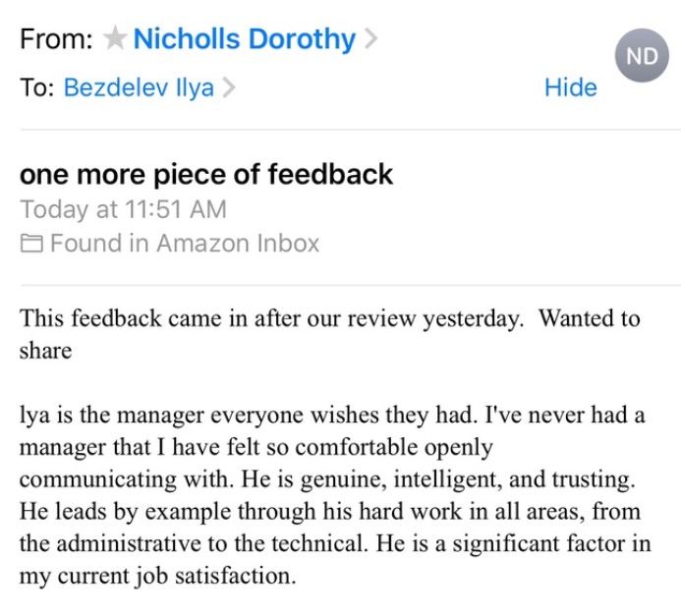This screenshot has width=681, height=616.
Task: Hide the message header details
Action: click(570, 87)
